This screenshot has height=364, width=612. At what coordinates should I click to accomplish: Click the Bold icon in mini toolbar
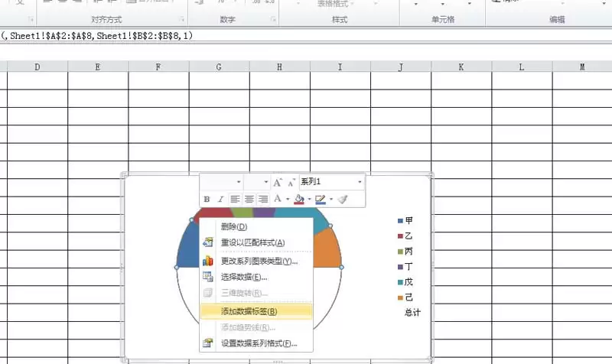207,199
